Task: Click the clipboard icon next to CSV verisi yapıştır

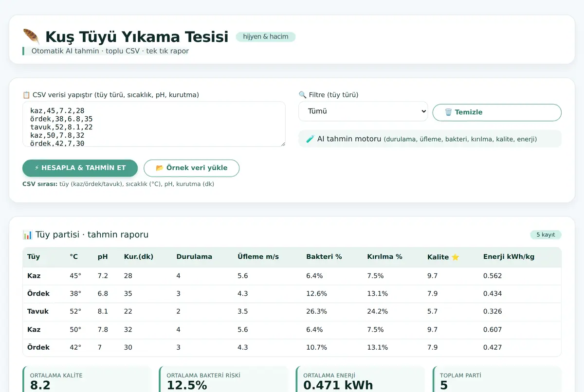Action: click(26, 95)
